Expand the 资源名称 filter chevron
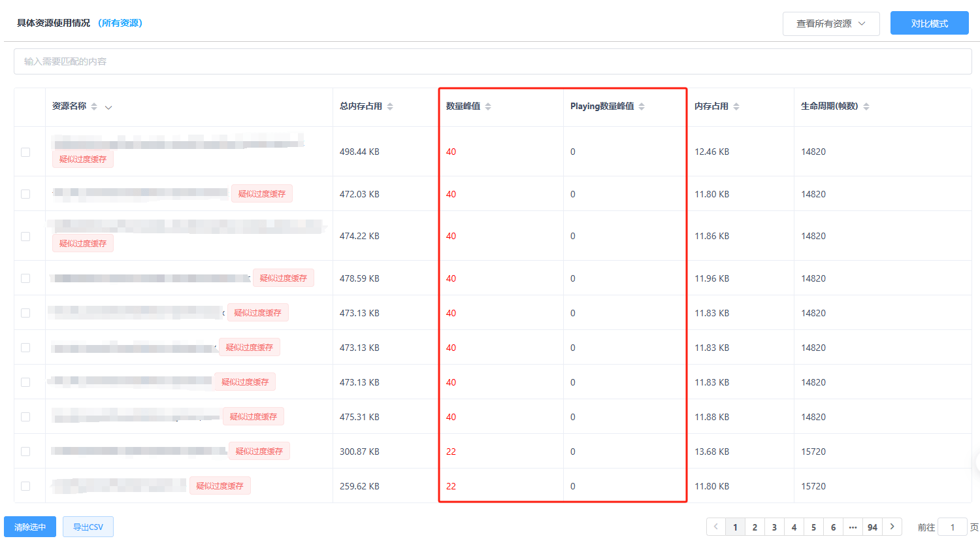Viewport: 980px width, 543px height. (x=108, y=107)
